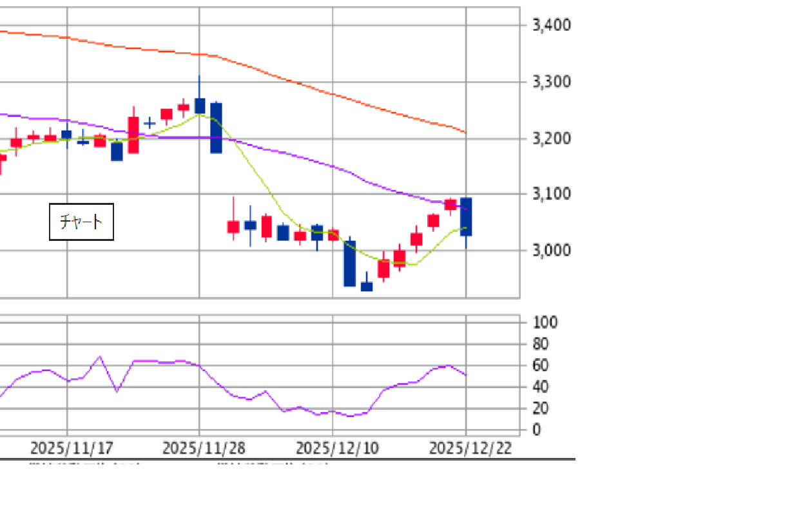Click the orange moving average line's right end
Image resolution: width=812 pixels, height=525 pixels.
coord(464,132)
